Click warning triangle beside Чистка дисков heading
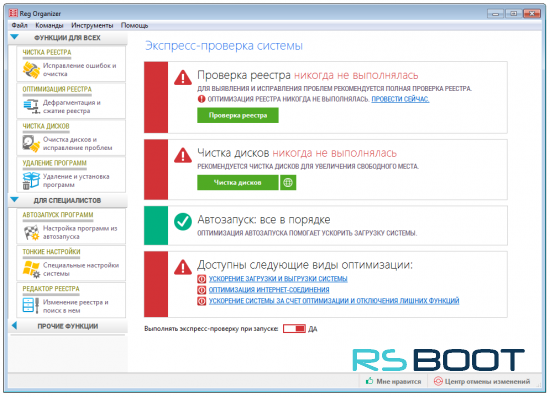The width and height of the screenshot is (550, 397). pos(183,155)
